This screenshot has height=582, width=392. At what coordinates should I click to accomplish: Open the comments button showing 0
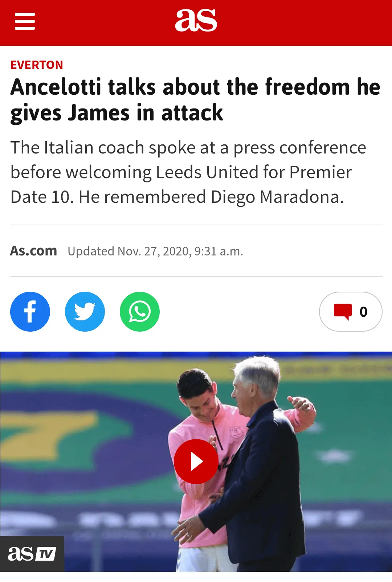[x=351, y=312]
